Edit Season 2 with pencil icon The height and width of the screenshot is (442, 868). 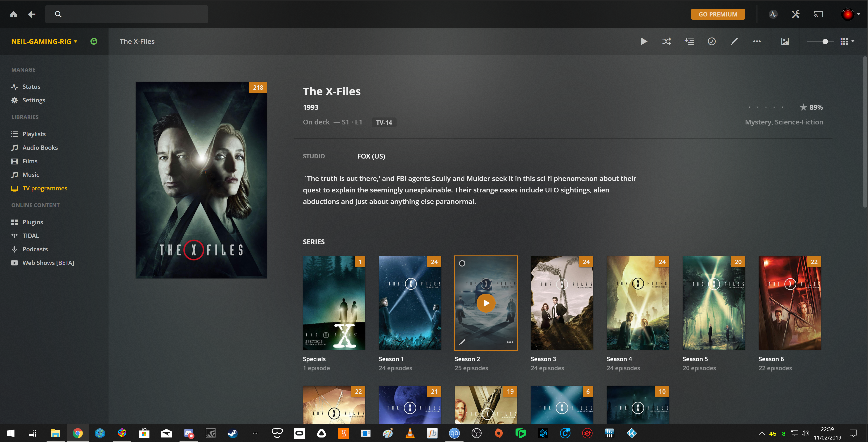click(x=462, y=342)
